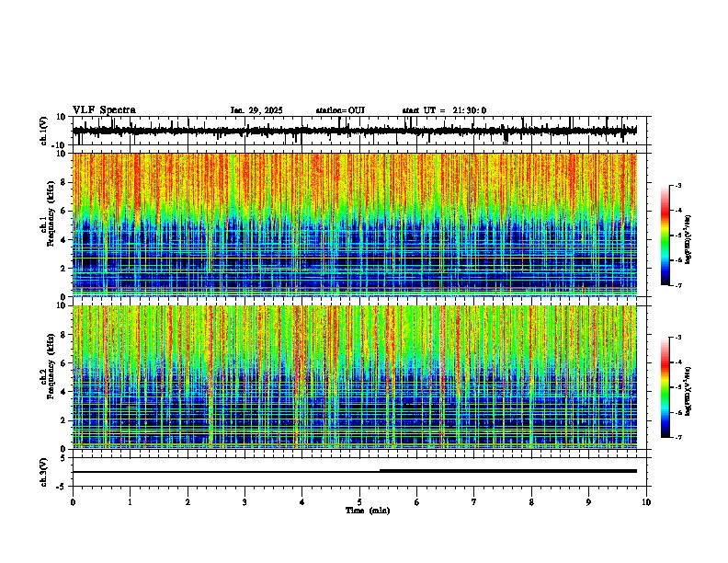Click the "9" tick on the time axis
Screen dimensions: 728x563
pyautogui.click(x=588, y=502)
